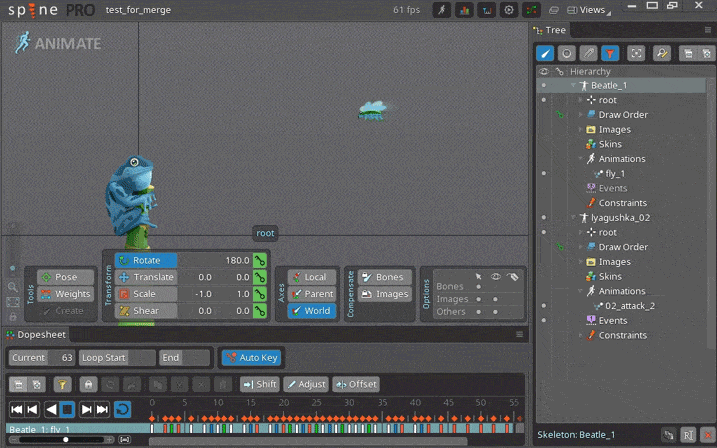Click the dopesheet zoom slider handle

[65, 440]
